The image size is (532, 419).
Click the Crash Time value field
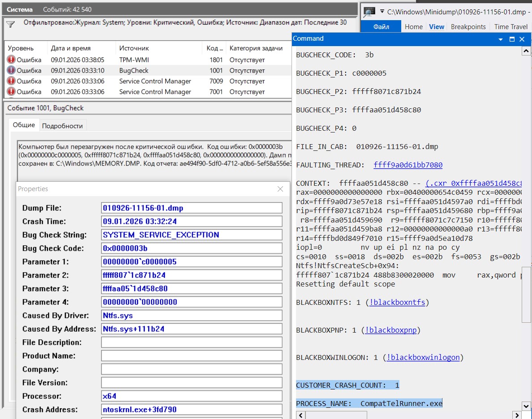(x=192, y=222)
